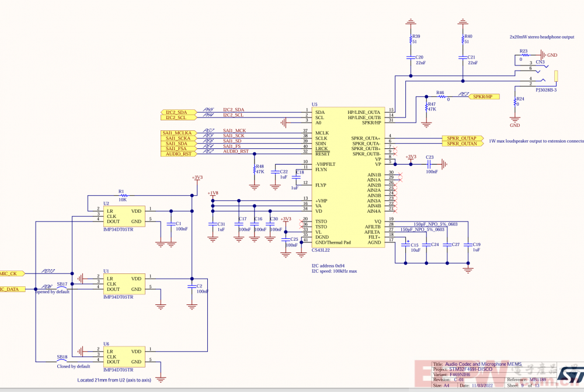The height and width of the screenshot is (392, 584).
Task: Click the -VHPFILT pin name
Action: click(325, 164)
